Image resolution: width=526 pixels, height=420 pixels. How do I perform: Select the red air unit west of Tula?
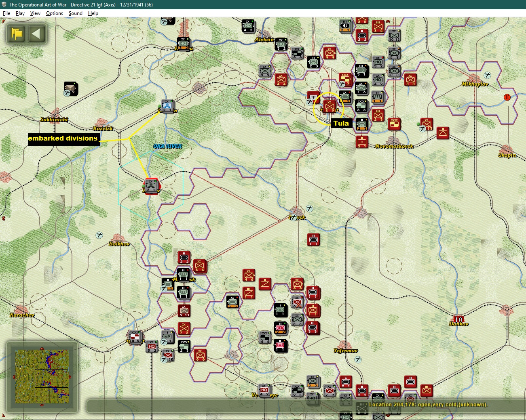313,98
